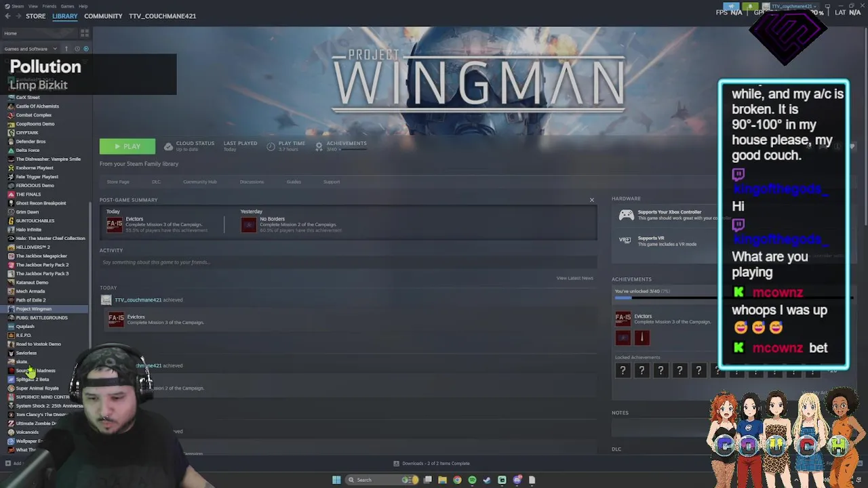Select THE FINALS in the library list

(x=28, y=195)
